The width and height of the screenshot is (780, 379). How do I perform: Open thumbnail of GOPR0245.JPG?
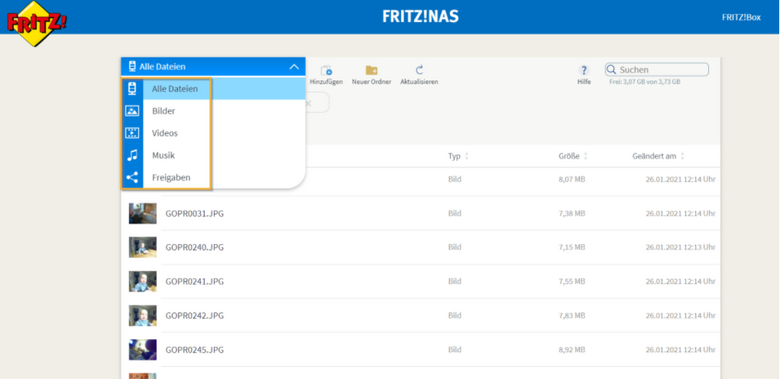tap(143, 350)
